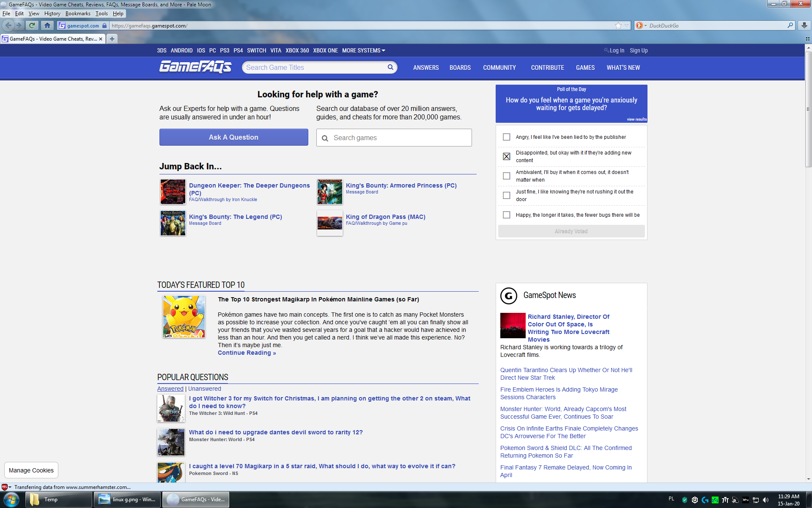Open the File menu
The height and width of the screenshot is (508, 812).
(6, 14)
